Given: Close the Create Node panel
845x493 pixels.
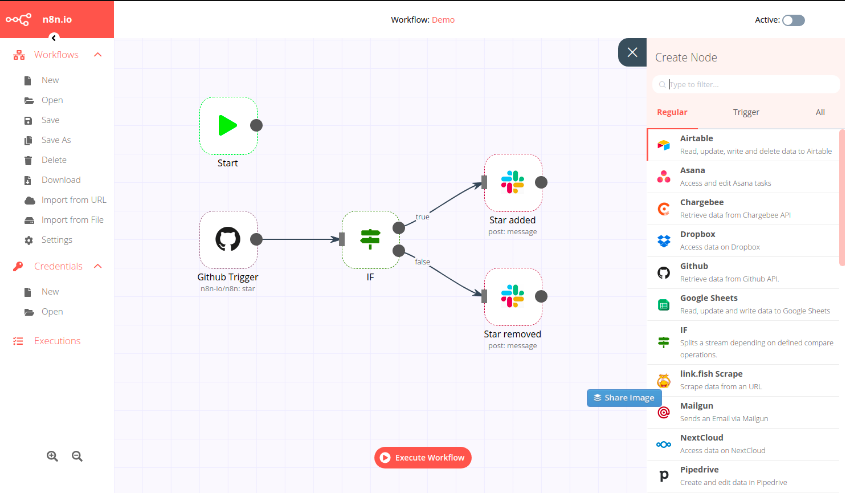Looking at the screenshot, I should (633, 52).
